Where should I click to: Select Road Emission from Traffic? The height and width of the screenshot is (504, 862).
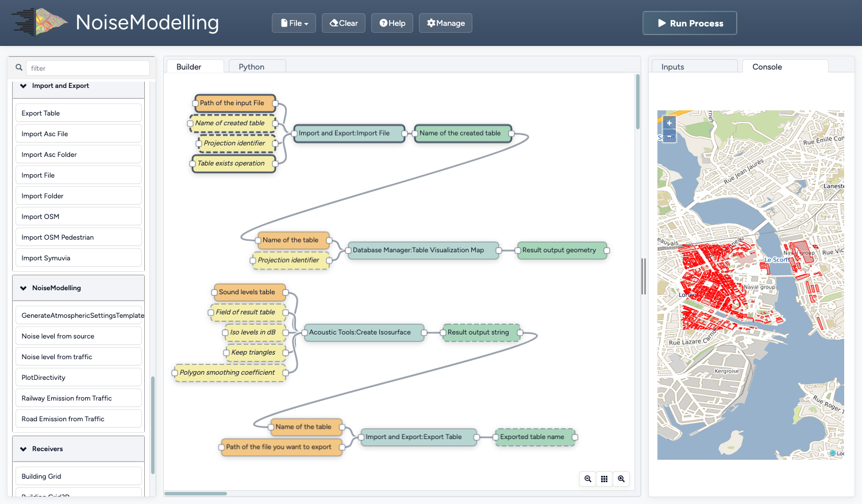[78, 419]
